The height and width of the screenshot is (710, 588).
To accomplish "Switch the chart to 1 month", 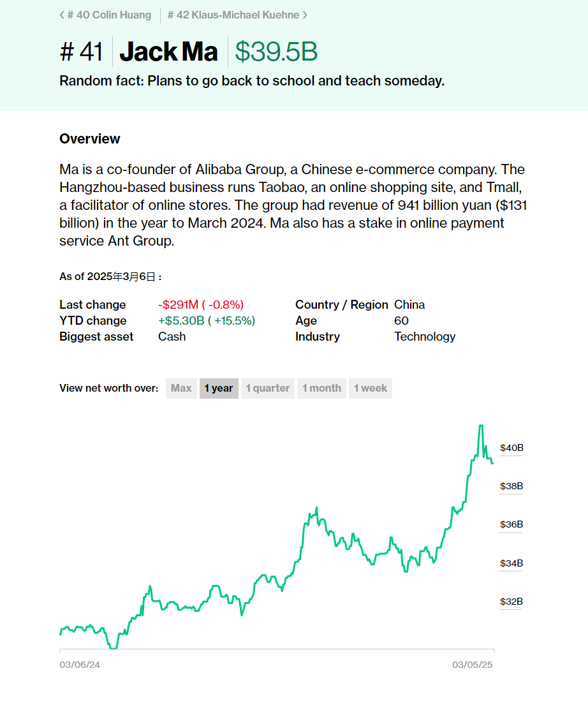I will (x=321, y=388).
